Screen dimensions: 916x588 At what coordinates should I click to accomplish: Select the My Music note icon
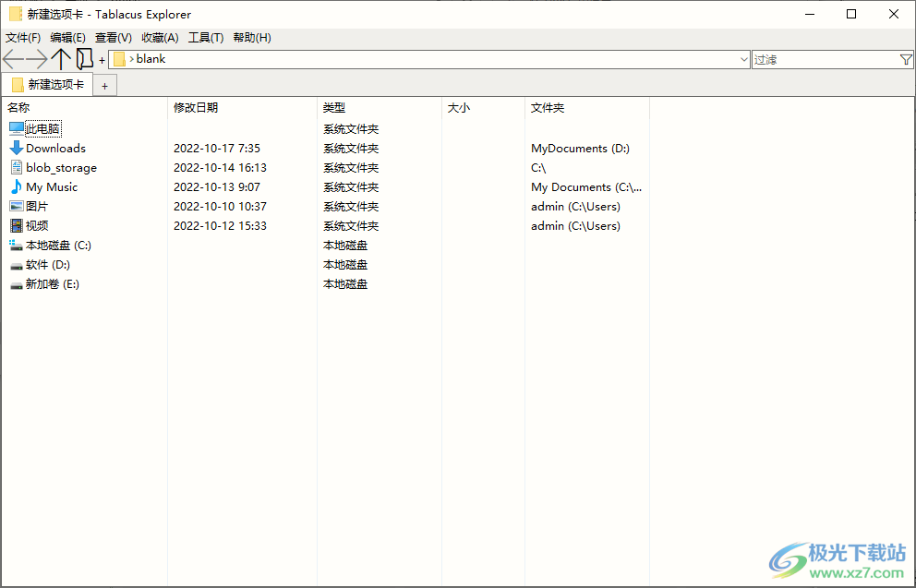coord(17,186)
